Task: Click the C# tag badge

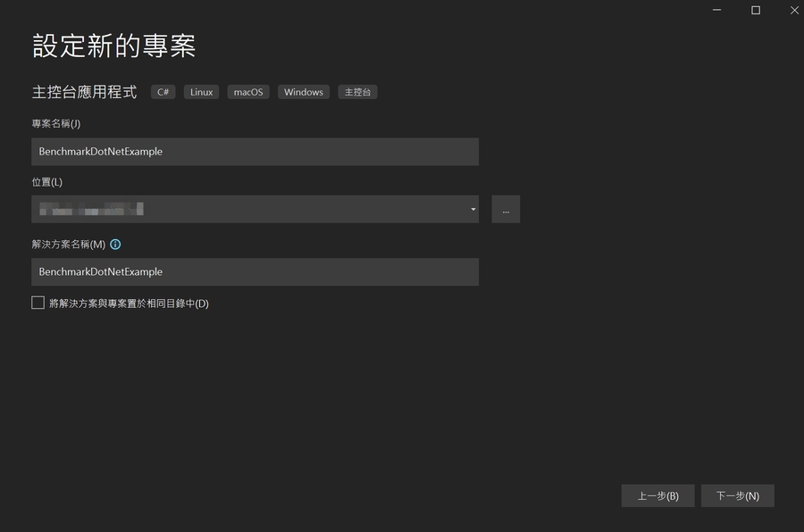Action: point(163,92)
